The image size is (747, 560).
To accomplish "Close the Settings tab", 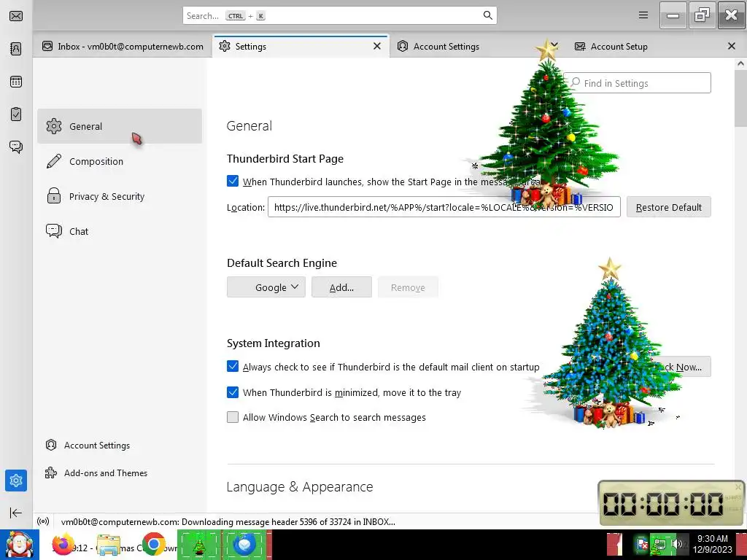I will (x=377, y=46).
